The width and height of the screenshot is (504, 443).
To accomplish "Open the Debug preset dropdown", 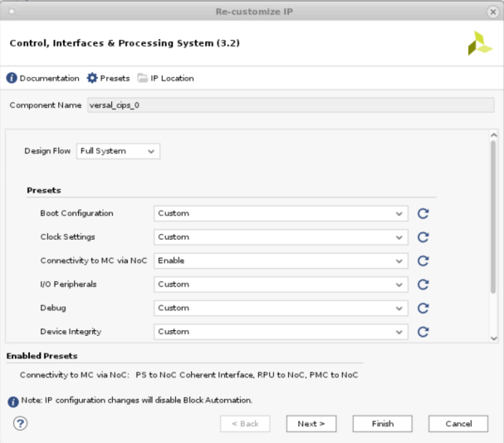I will coord(281,308).
